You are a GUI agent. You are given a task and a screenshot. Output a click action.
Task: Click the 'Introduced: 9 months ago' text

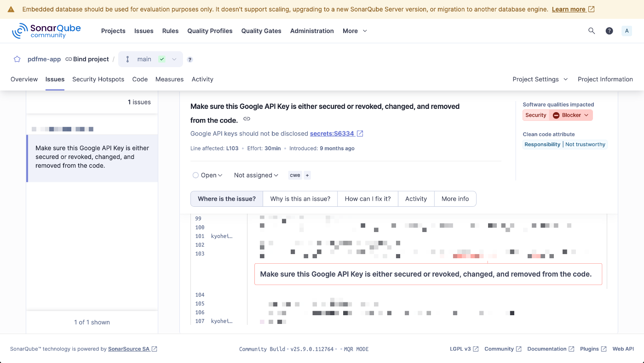pos(322,148)
